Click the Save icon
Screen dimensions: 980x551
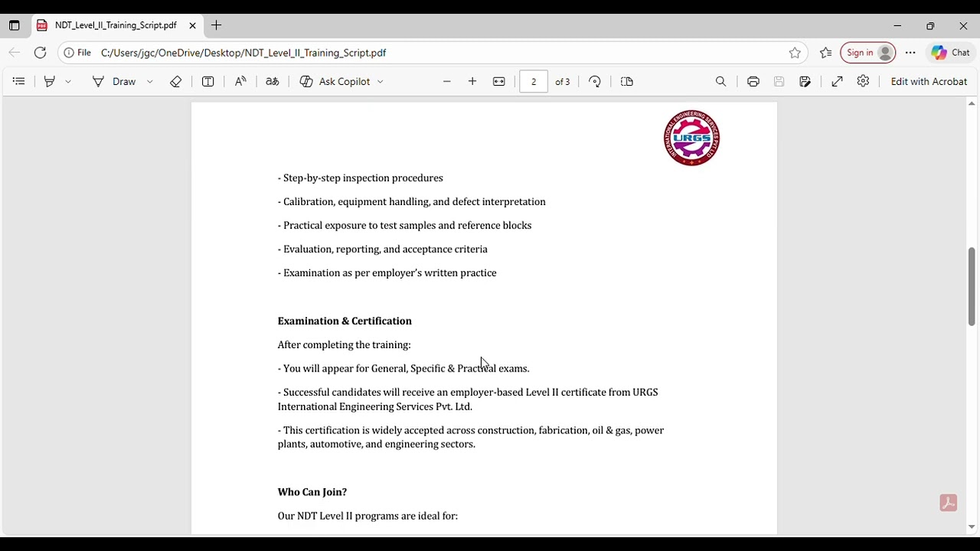coord(779,81)
